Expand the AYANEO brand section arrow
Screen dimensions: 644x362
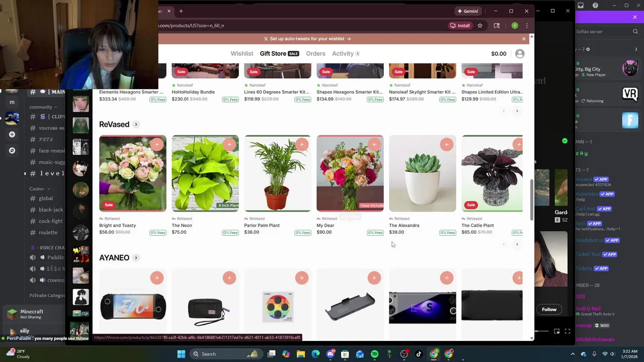(x=136, y=258)
